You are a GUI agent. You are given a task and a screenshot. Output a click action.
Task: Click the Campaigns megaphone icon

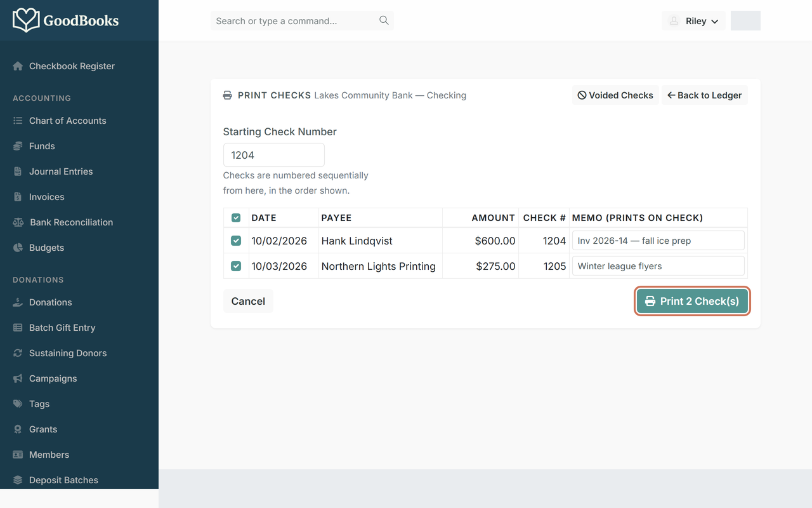pyautogui.click(x=18, y=378)
